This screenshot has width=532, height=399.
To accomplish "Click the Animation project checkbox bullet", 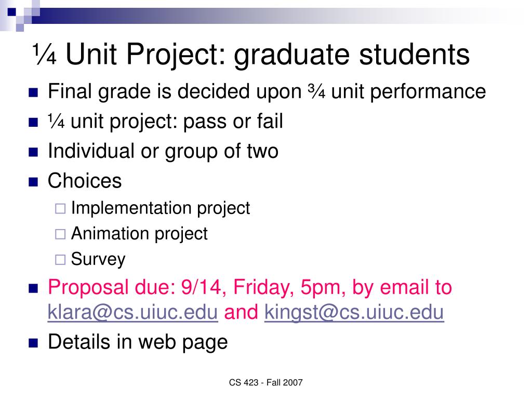I will (60, 234).
